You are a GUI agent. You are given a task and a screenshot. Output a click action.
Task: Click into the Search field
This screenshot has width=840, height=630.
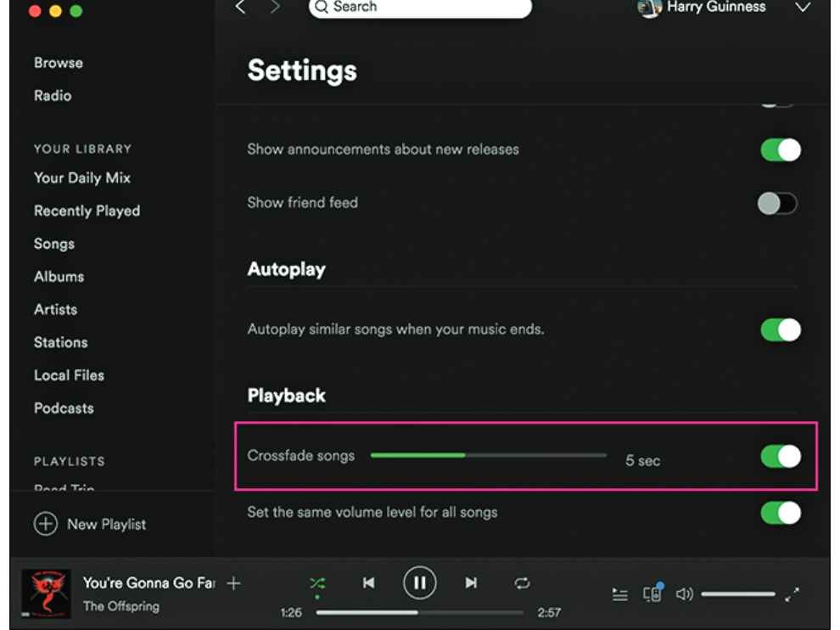click(x=421, y=7)
